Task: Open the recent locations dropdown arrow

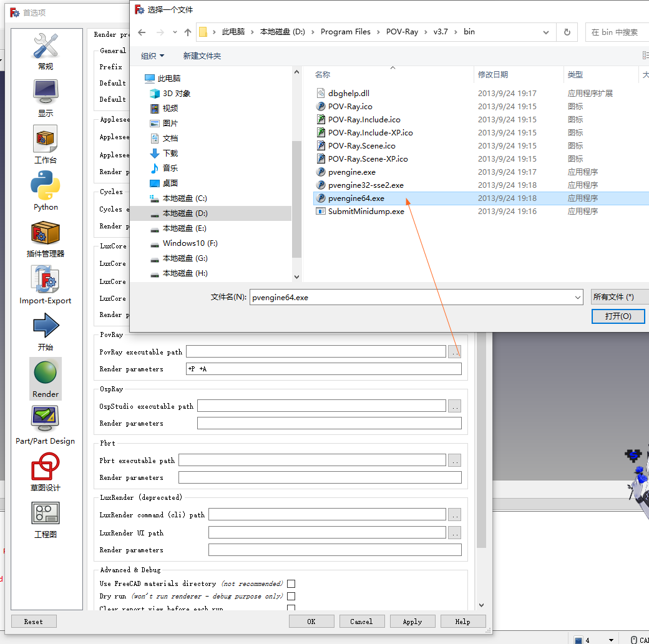Action: (x=175, y=32)
